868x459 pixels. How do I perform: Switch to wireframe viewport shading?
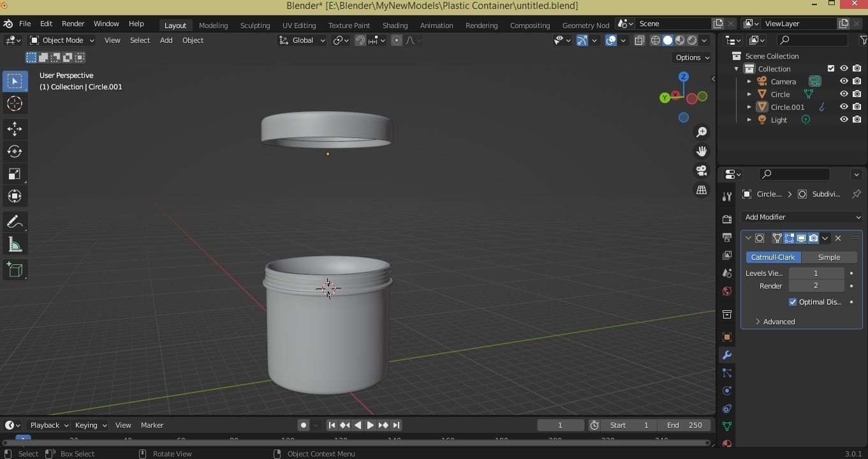(x=656, y=40)
